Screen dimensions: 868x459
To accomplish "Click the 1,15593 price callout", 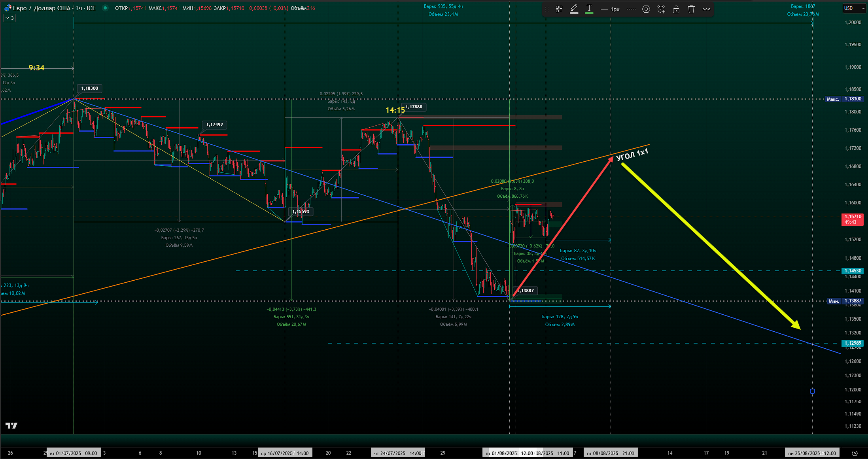I will pyautogui.click(x=301, y=212).
